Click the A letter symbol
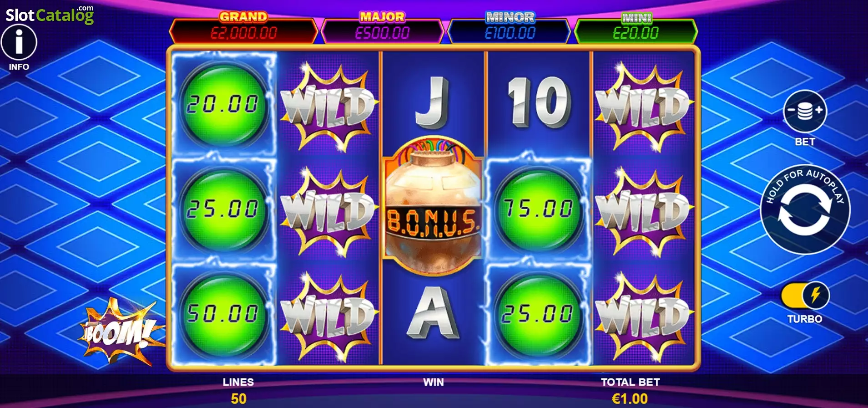 click(x=432, y=314)
